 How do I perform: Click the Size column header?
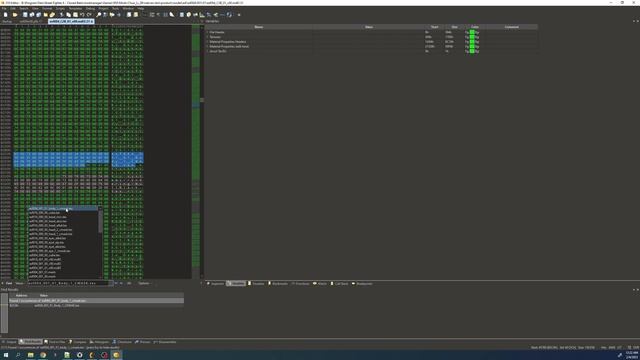pos(454,27)
